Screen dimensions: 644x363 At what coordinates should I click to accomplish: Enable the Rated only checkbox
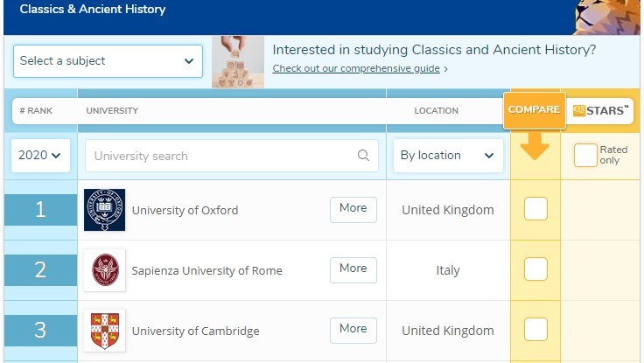coord(585,155)
